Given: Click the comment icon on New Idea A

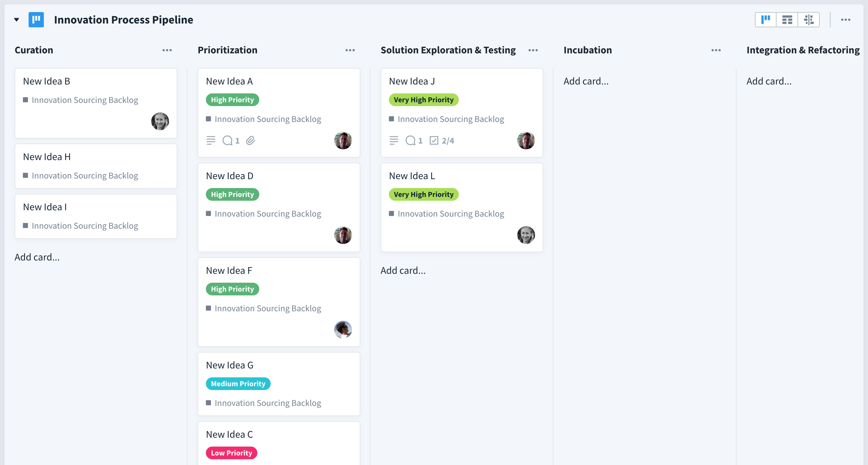Looking at the screenshot, I should [227, 140].
